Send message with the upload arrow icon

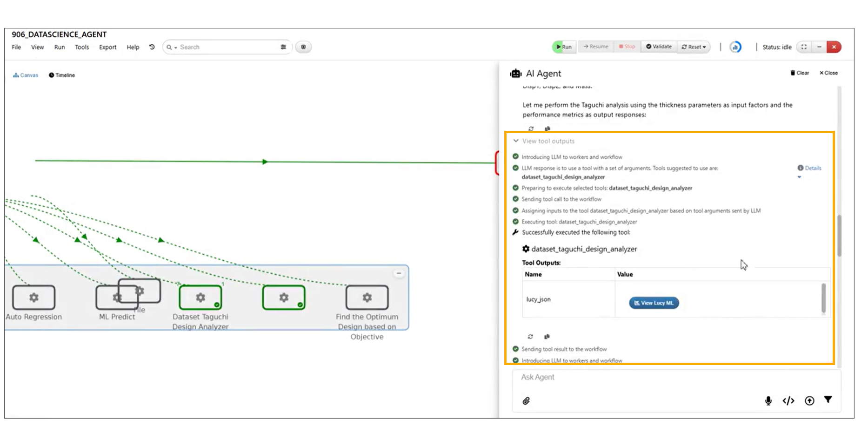pyautogui.click(x=809, y=401)
